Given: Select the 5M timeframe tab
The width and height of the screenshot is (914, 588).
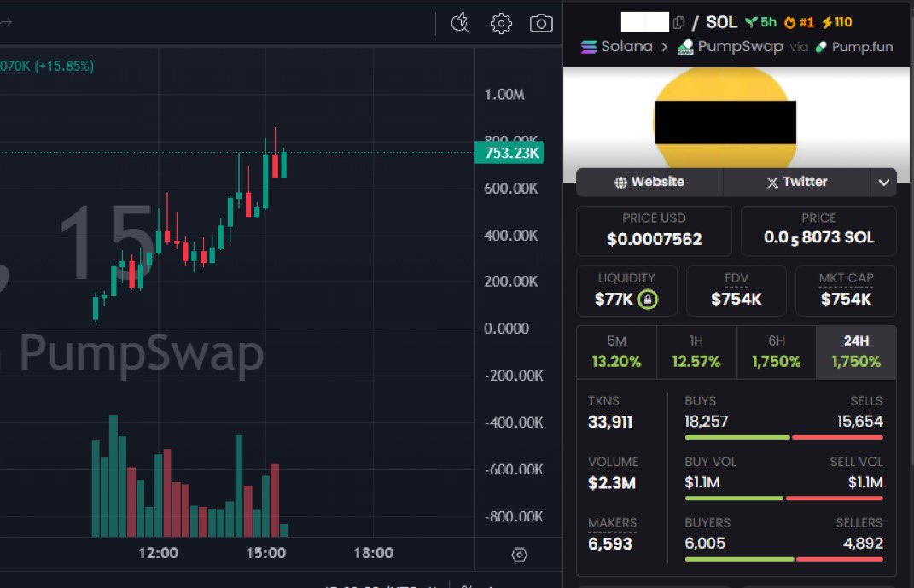Looking at the screenshot, I should (616, 352).
